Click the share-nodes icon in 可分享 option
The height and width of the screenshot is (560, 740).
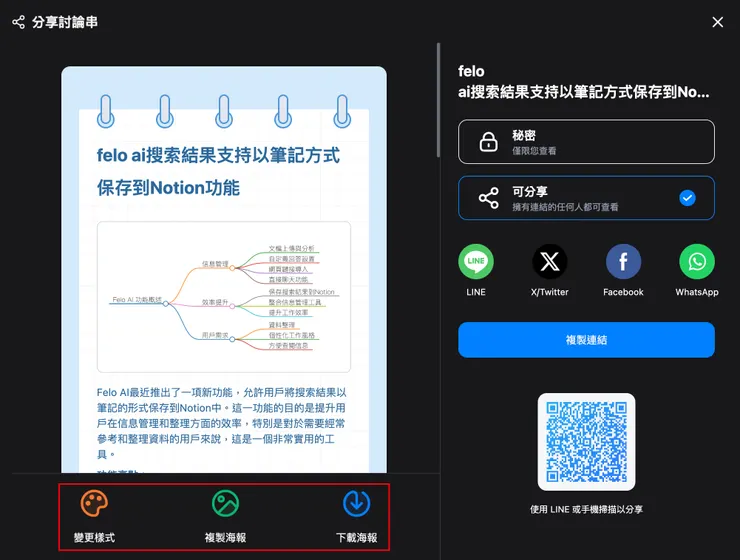[x=488, y=198]
